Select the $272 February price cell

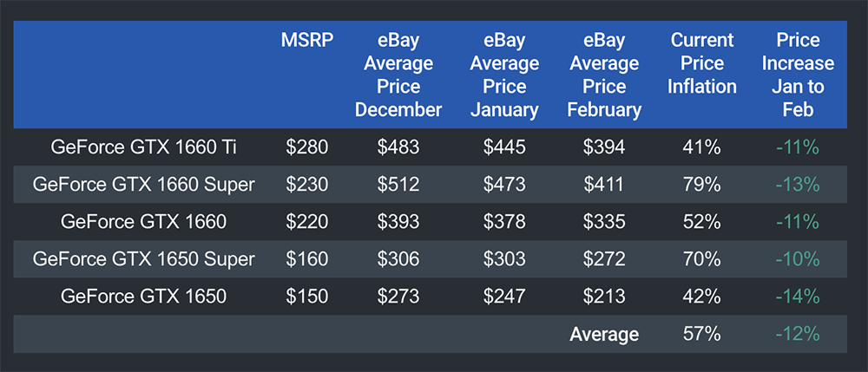pos(604,259)
